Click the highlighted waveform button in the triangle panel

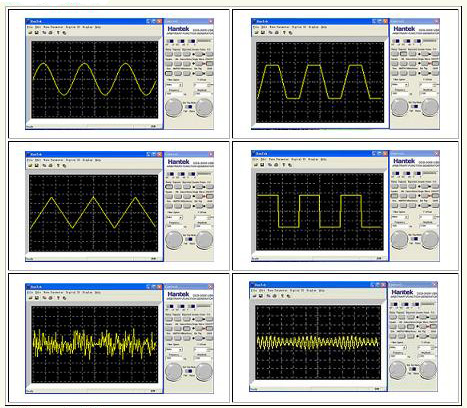[x=169, y=187]
